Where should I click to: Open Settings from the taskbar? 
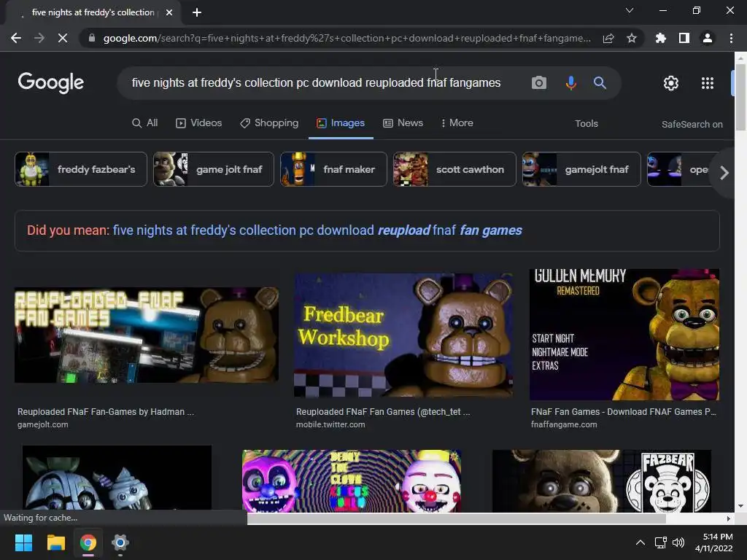(120, 542)
